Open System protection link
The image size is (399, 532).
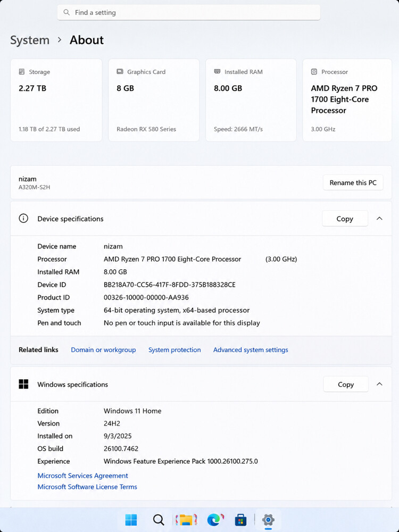(174, 350)
